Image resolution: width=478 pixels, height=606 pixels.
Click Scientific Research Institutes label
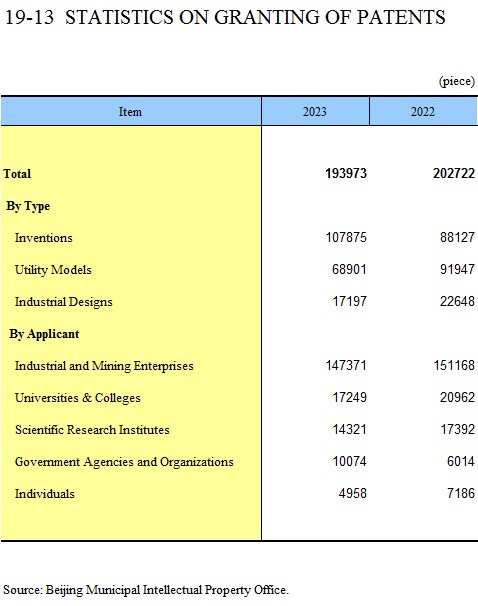(x=92, y=430)
